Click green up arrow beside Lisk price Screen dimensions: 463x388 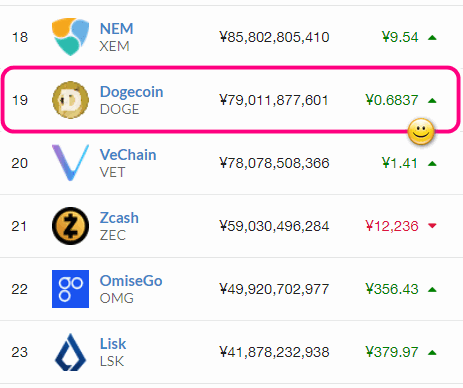point(432,352)
